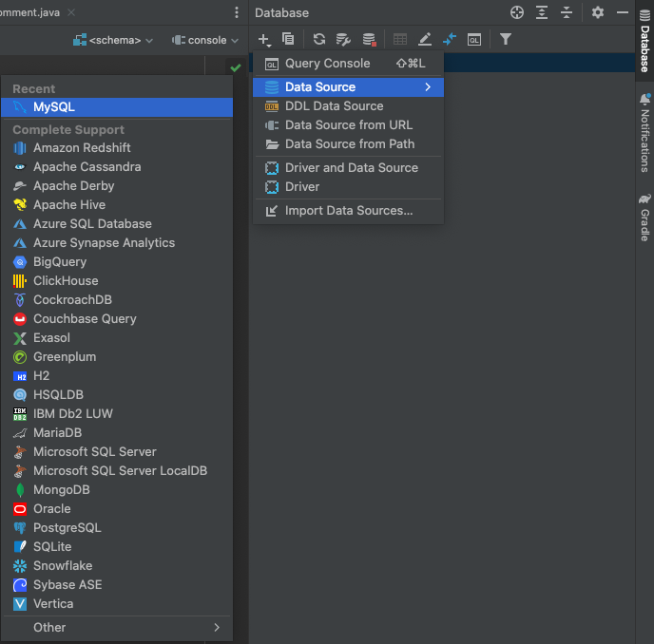Select Vertica data source
This screenshot has height=644, width=654.
click(117, 603)
